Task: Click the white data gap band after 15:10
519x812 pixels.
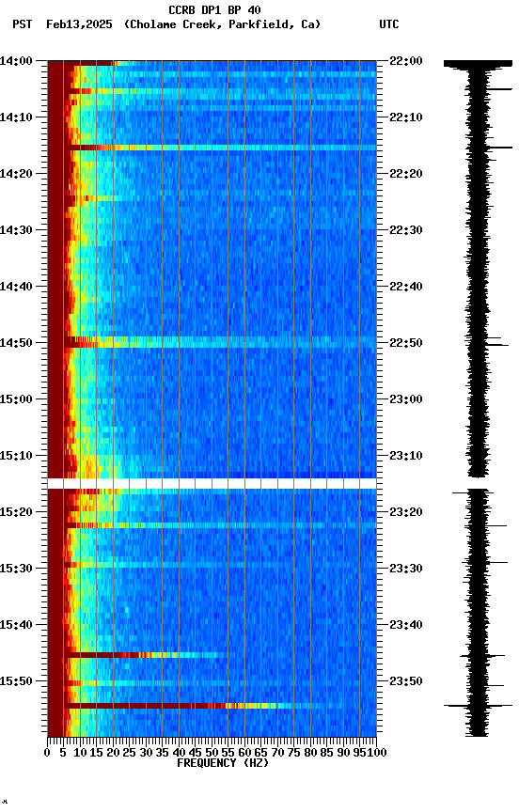Action: [x=212, y=484]
